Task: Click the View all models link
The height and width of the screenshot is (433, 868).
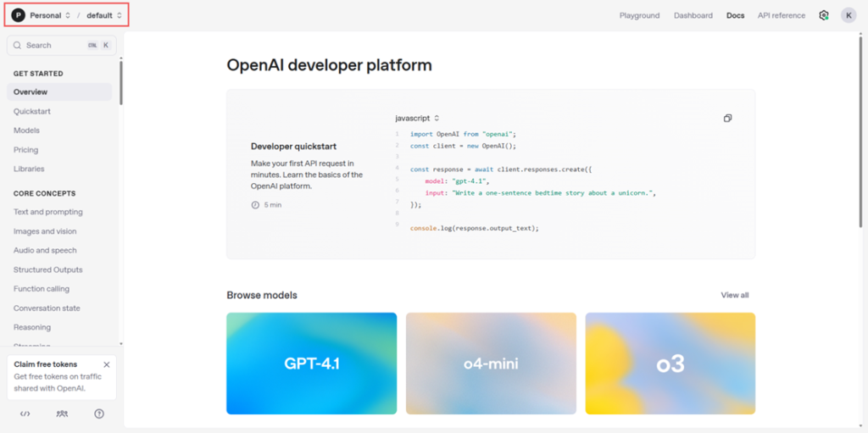Action: [x=734, y=295]
